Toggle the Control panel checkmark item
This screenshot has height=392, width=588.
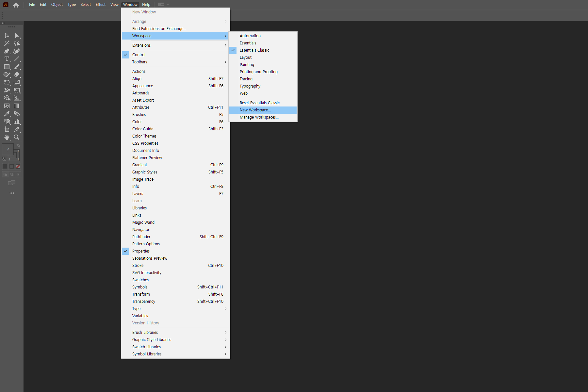click(176, 55)
